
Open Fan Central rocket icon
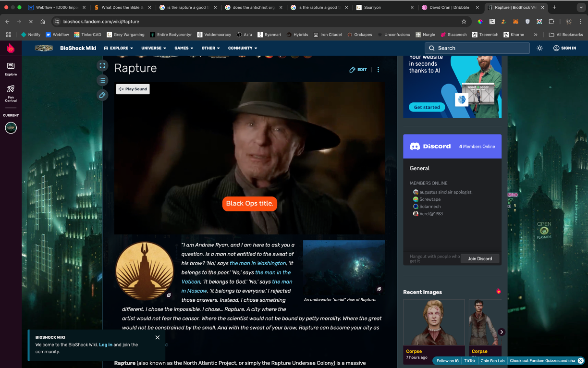pyautogui.click(x=11, y=93)
